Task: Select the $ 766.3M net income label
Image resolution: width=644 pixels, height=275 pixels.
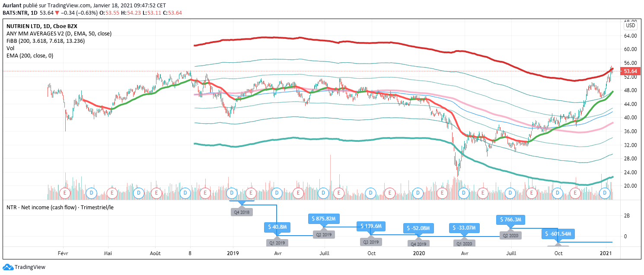Action: point(510,220)
